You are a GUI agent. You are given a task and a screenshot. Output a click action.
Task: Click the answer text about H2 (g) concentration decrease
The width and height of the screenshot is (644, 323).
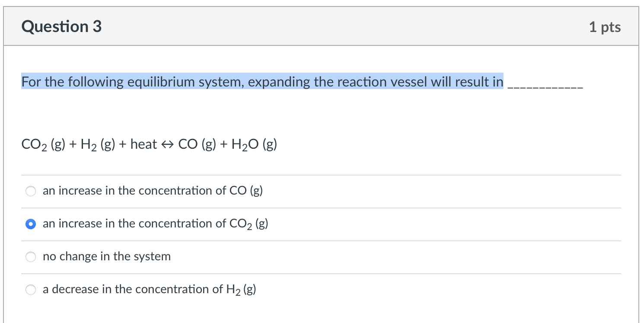click(x=149, y=290)
